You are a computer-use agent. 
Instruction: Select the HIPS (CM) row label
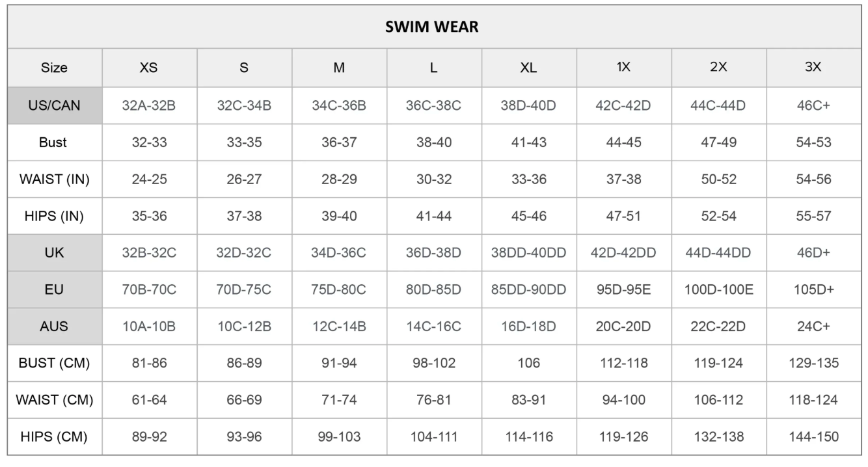point(54,437)
